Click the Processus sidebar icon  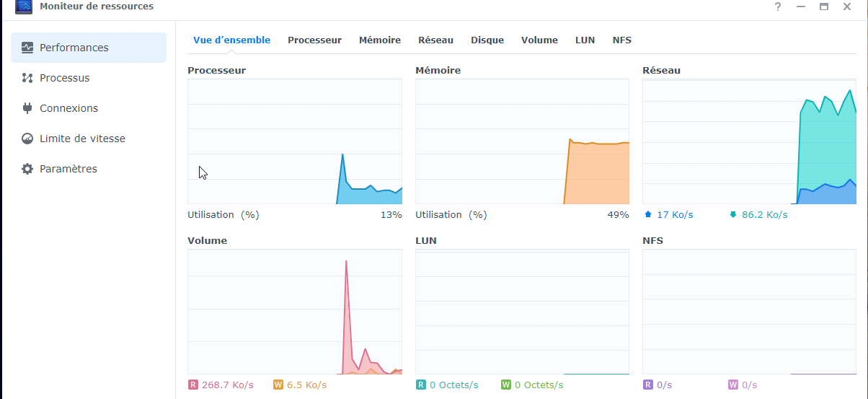[x=27, y=78]
